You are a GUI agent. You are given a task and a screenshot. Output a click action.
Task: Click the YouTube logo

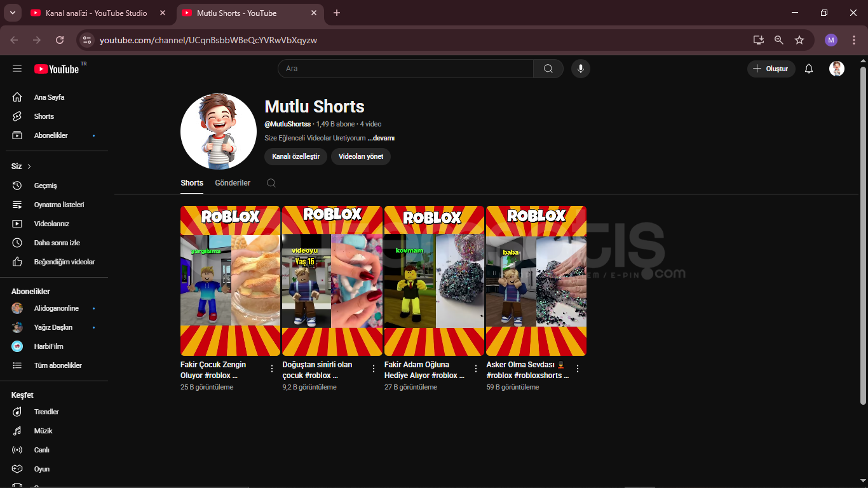(x=57, y=69)
